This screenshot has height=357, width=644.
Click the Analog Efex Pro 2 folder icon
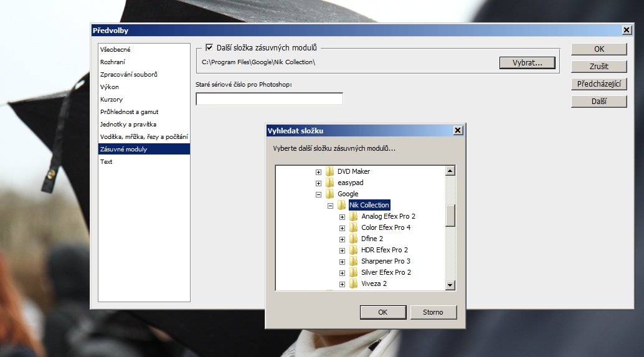[354, 216]
